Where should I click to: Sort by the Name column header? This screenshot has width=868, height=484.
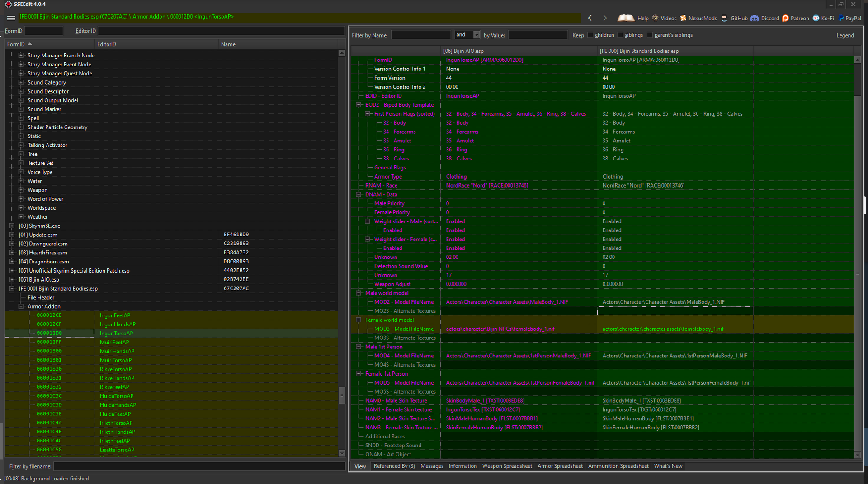[278, 44]
